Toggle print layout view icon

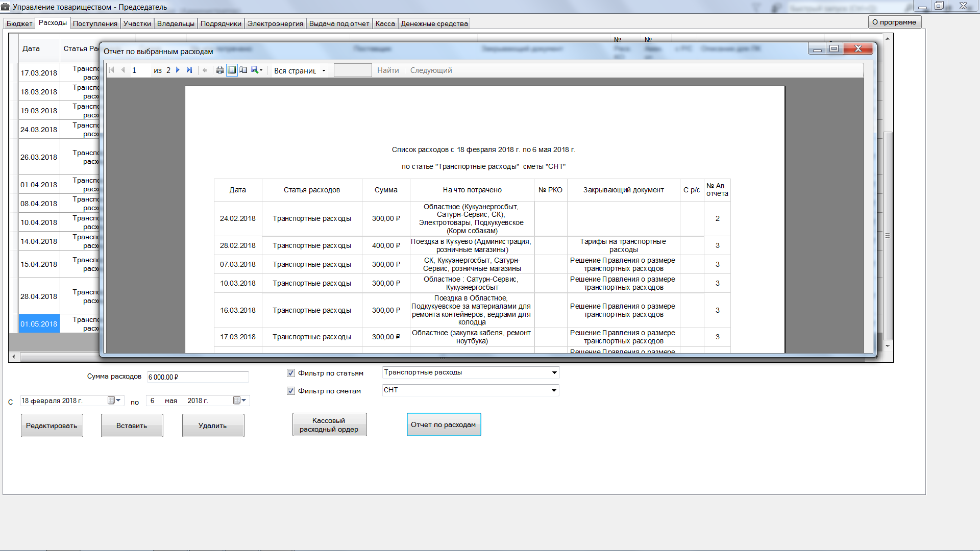pos(232,70)
